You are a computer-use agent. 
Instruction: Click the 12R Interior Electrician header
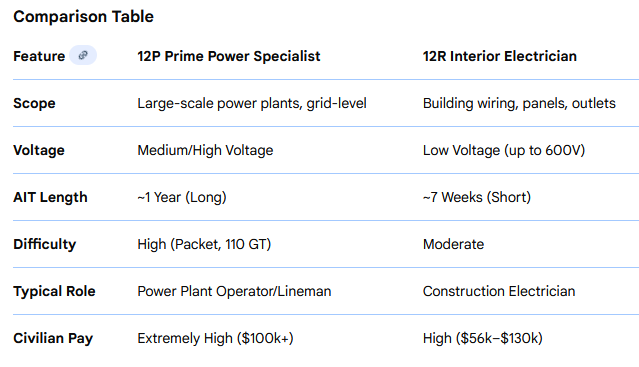500,56
